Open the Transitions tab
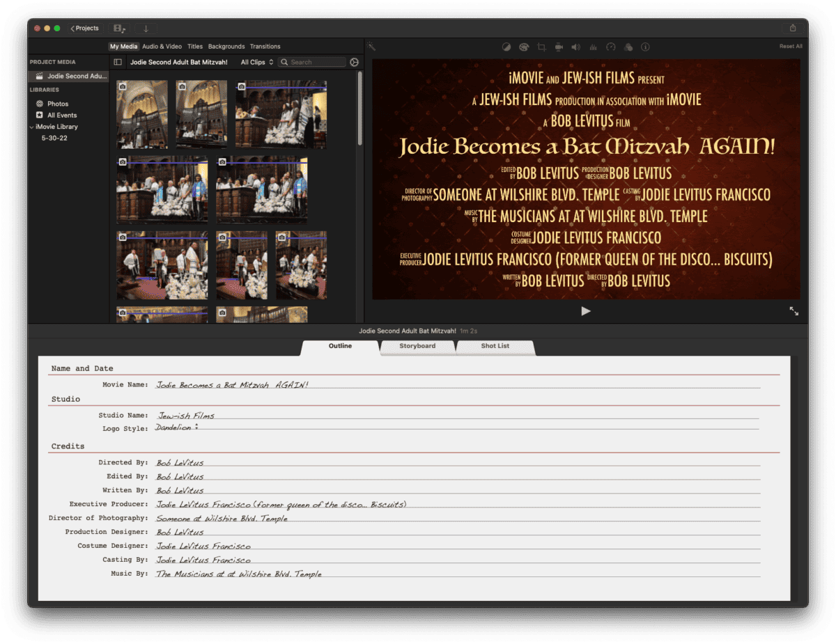Screen dimensions: 836x644 tap(265, 47)
